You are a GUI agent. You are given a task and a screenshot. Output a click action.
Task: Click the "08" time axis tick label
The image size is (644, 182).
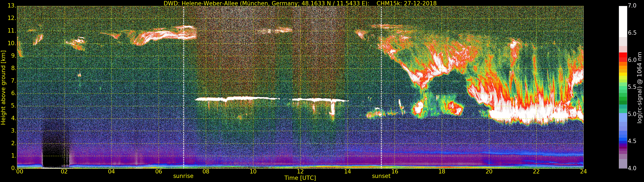tap(206, 172)
